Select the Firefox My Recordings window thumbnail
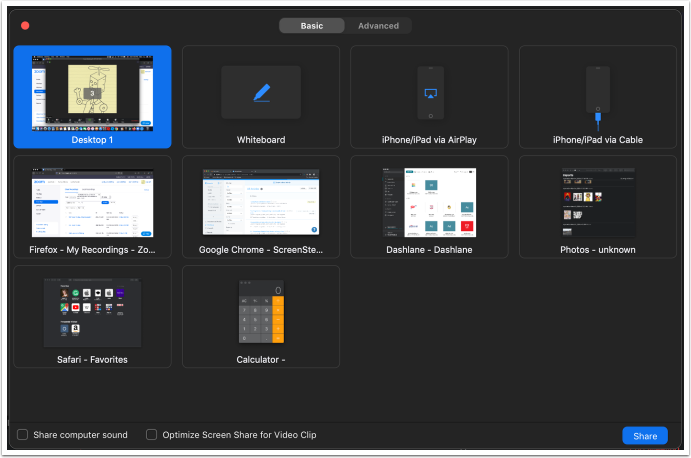Viewport: 691px width, 458px height. (92, 202)
